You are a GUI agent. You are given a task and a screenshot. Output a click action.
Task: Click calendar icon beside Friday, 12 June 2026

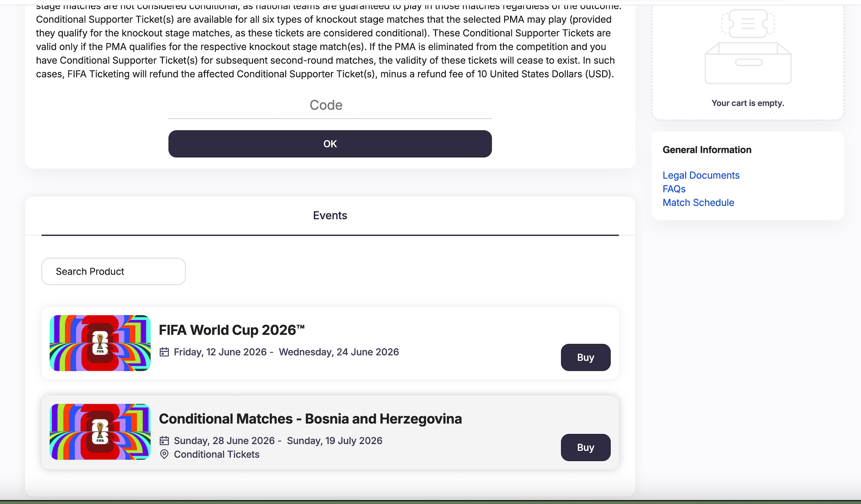tap(164, 352)
